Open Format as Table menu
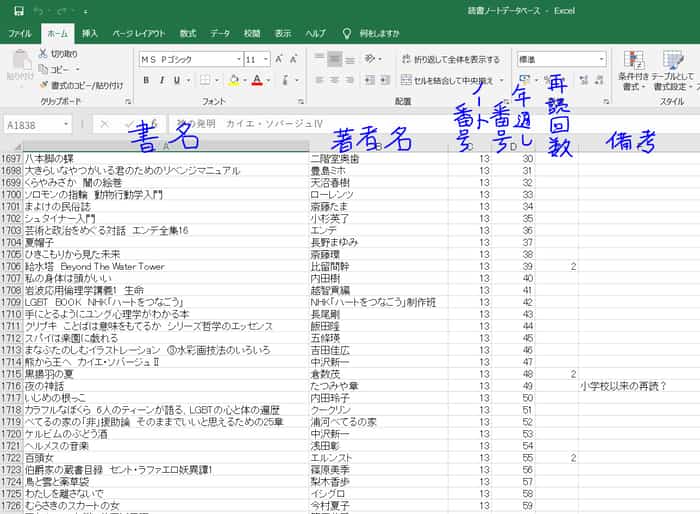This screenshot has height=514, width=700. 673,70
